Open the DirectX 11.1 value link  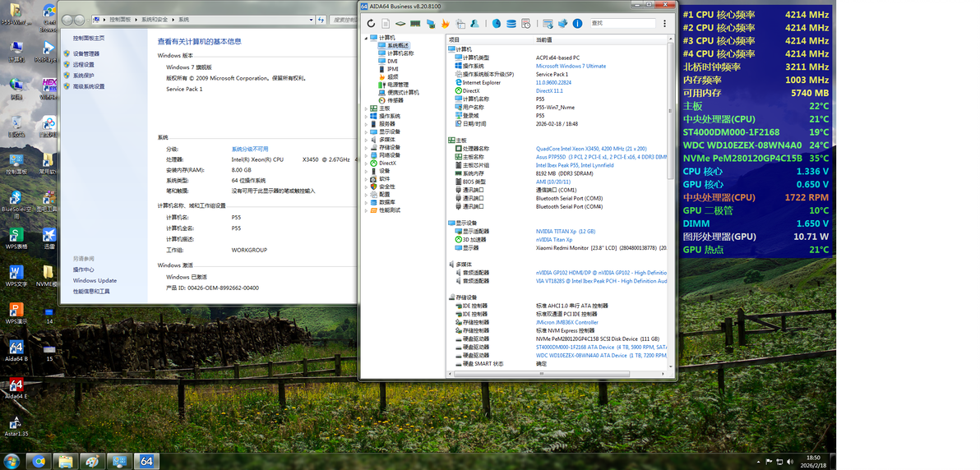(548, 90)
